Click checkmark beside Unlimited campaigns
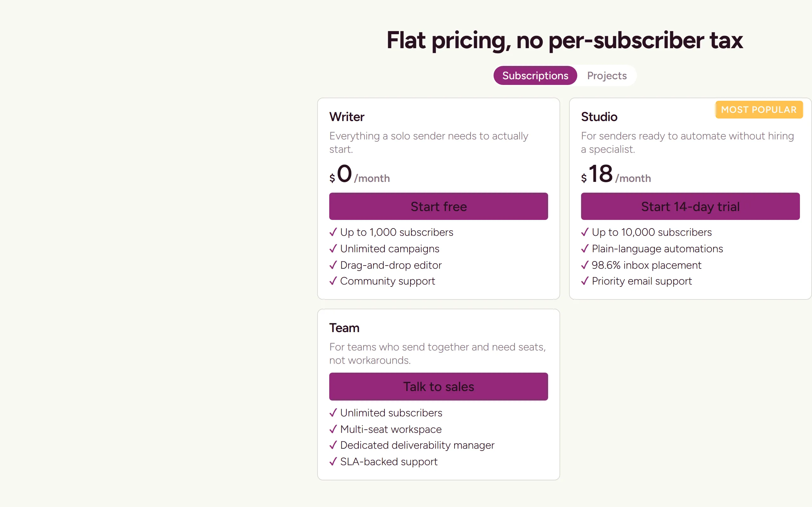Screen dimensions: 812x507 pyautogui.click(x=333, y=248)
